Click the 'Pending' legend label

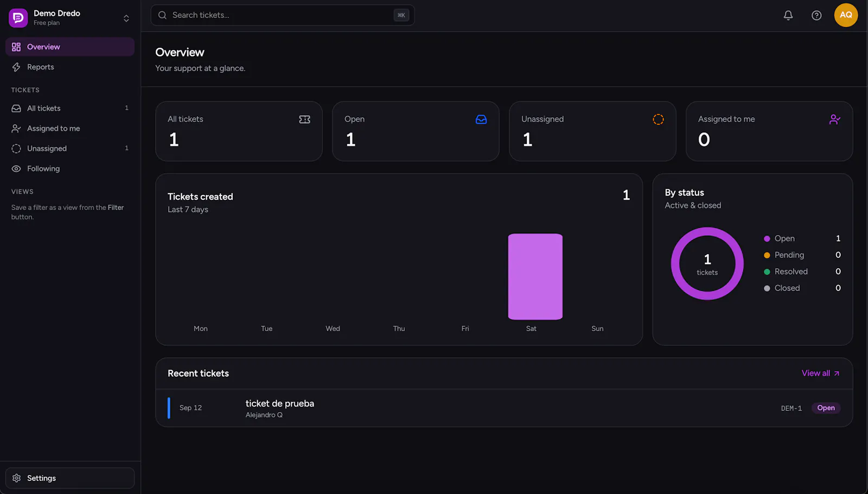789,255
